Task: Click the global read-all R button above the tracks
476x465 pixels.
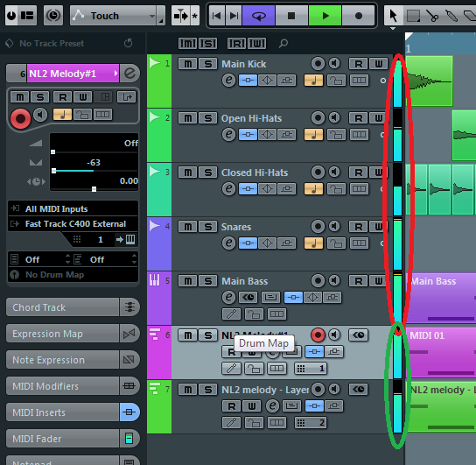Action: [x=236, y=44]
